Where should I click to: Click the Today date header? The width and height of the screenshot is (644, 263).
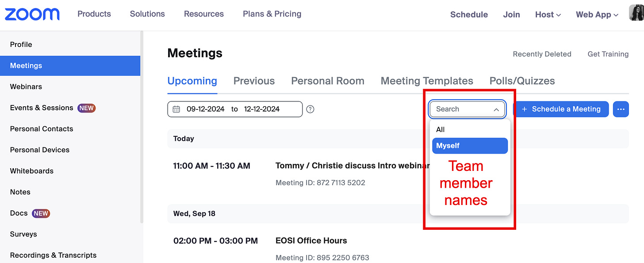click(184, 139)
